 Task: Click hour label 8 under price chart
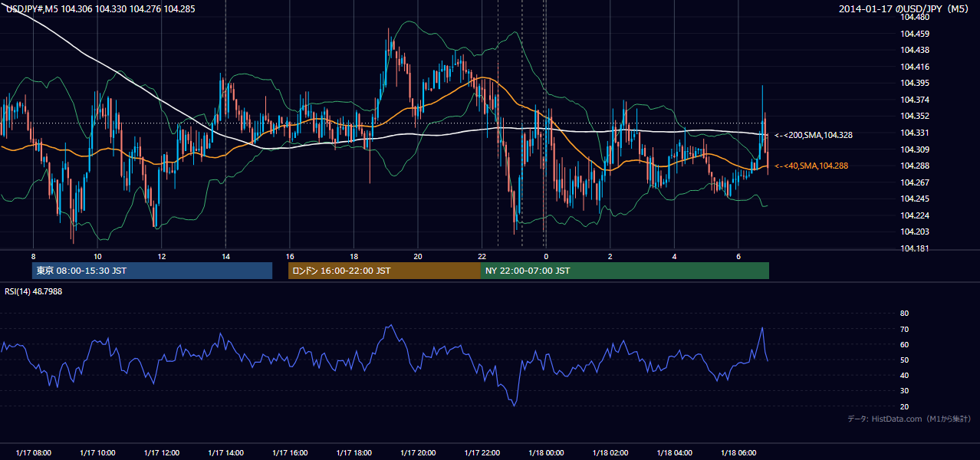coord(34,255)
